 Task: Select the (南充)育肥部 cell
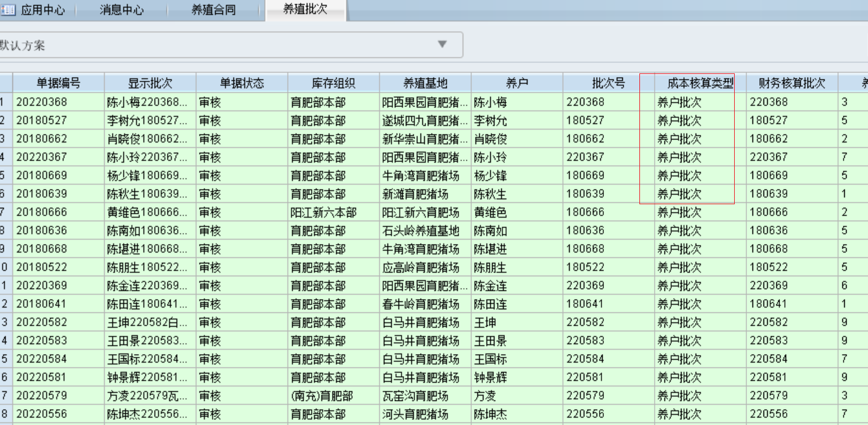318,396
